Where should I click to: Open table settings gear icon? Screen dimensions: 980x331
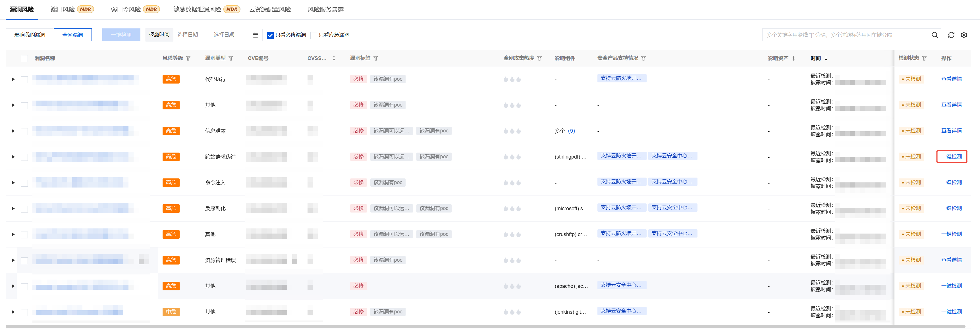tap(964, 35)
